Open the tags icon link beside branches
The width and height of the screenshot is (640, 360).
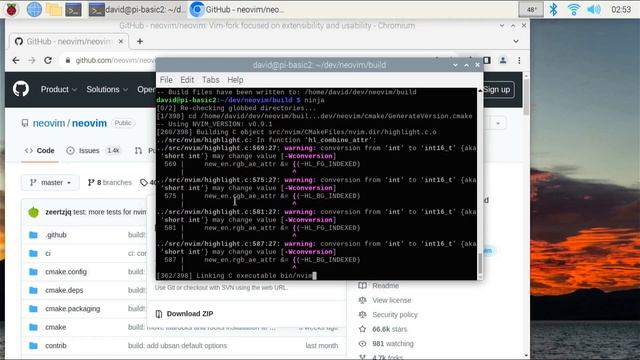(144, 182)
